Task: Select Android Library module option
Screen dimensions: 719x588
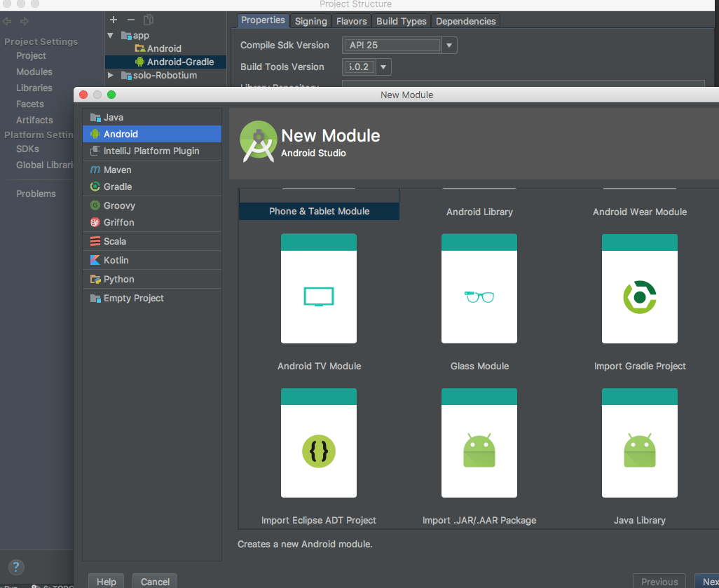Action: 479,212
